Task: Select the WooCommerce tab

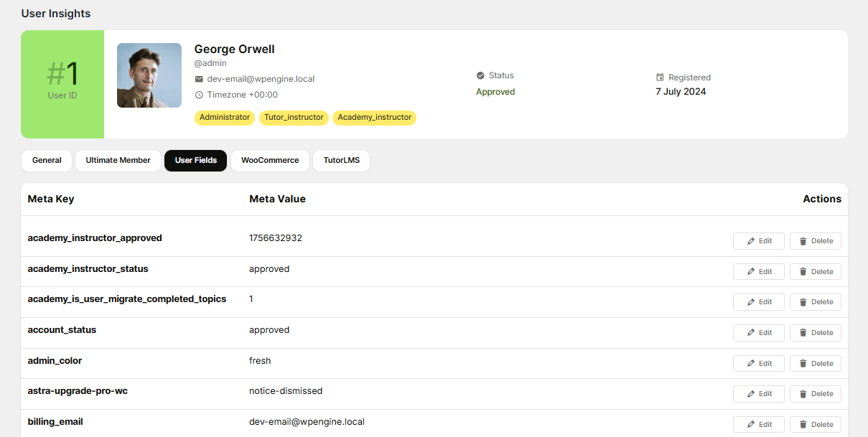Action: (270, 161)
